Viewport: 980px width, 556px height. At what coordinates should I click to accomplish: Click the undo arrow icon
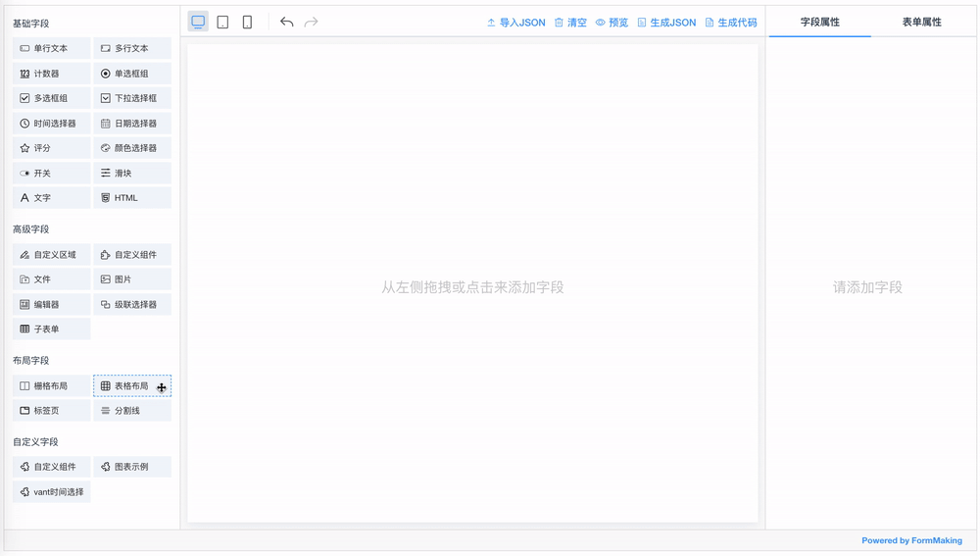coord(287,23)
